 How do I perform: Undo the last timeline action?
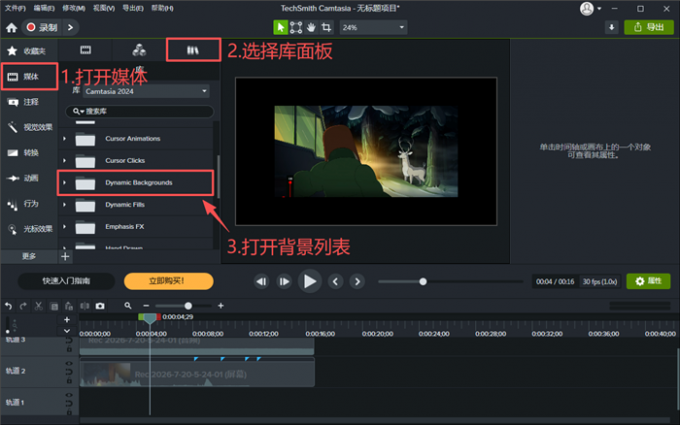coord(8,306)
